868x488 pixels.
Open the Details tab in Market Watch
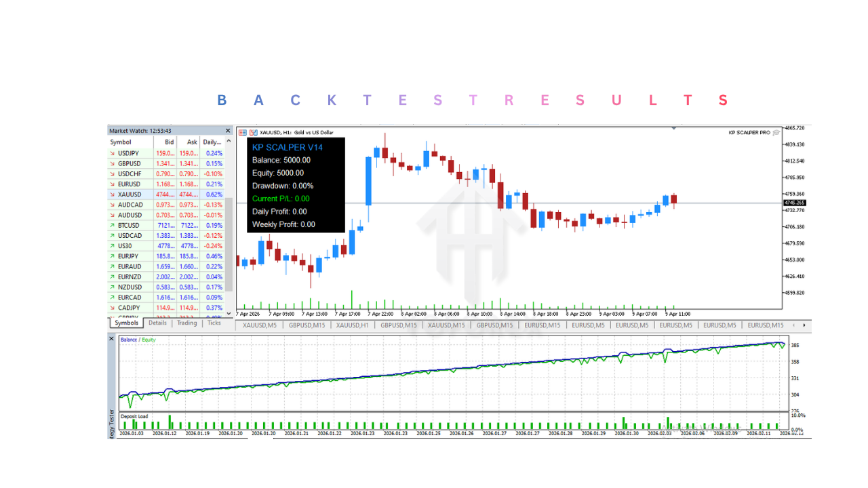point(158,323)
